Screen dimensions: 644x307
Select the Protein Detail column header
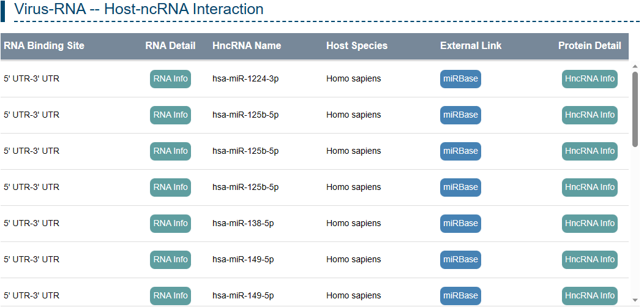(x=590, y=46)
